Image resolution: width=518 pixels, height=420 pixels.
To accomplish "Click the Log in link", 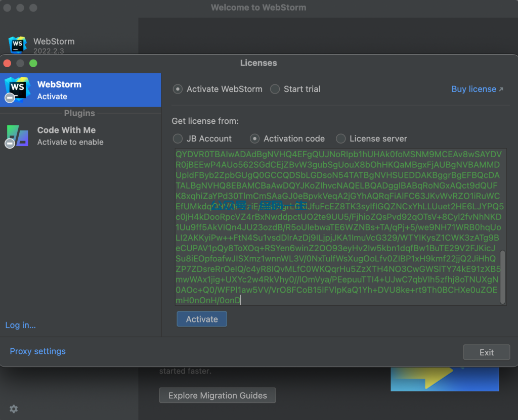I will [x=20, y=325].
